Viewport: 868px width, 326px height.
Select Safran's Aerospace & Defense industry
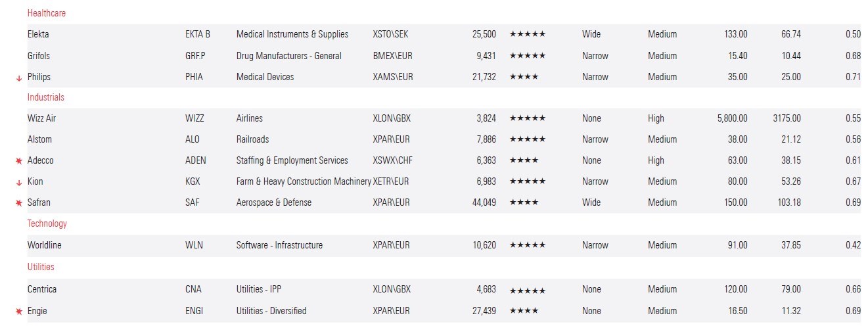click(x=274, y=202)
